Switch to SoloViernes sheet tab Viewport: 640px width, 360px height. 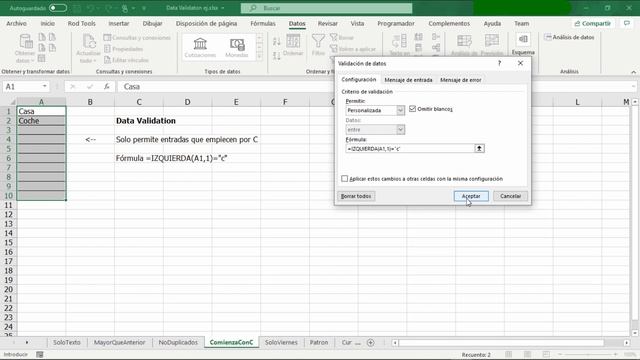[281, 342]
